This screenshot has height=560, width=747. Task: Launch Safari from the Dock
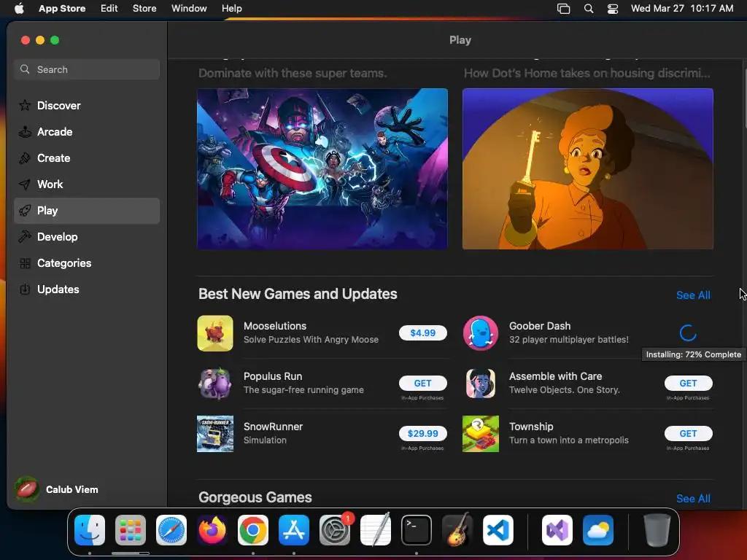point(171,530)
